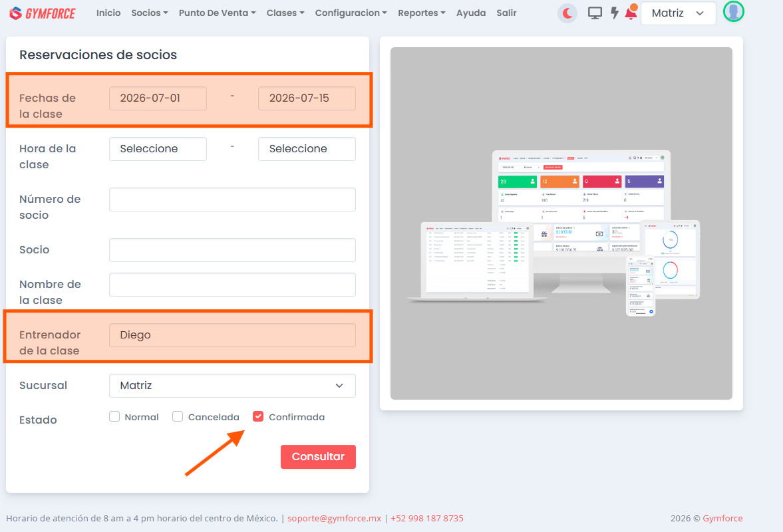
Task: Open the user profile avatar
Action: pos(734,11)
